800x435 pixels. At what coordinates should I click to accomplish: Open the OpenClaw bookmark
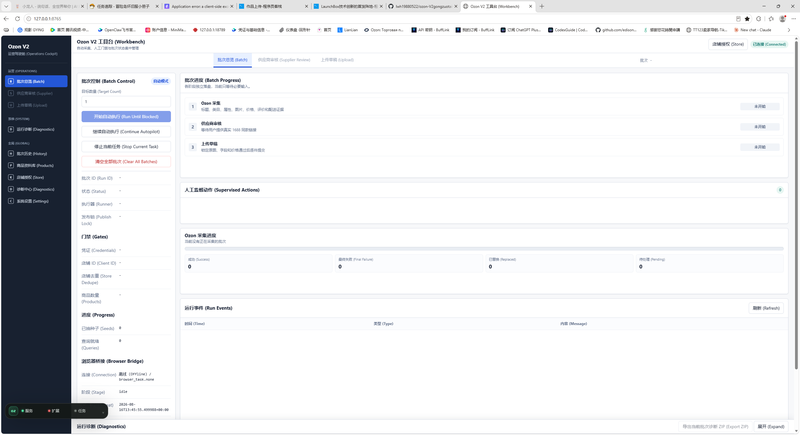117,30
